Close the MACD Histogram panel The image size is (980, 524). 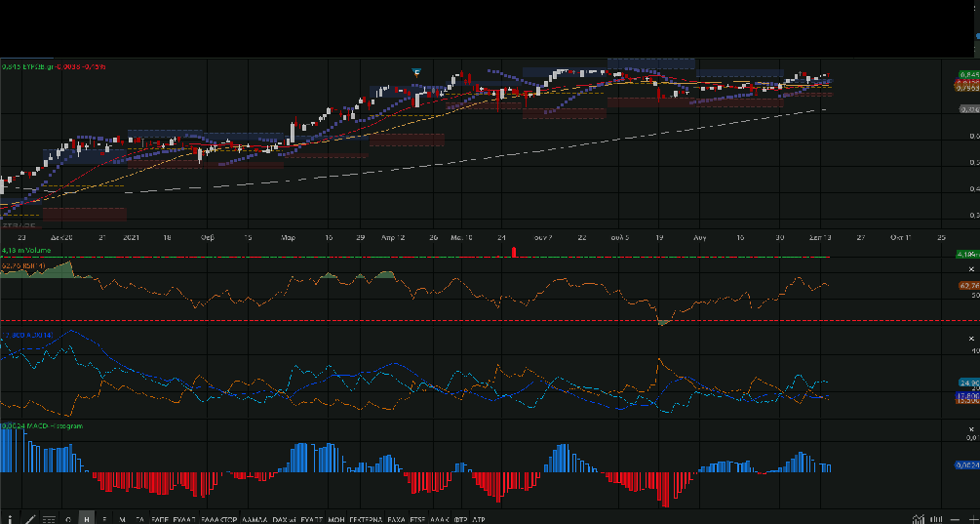click(x=971, y=428)
